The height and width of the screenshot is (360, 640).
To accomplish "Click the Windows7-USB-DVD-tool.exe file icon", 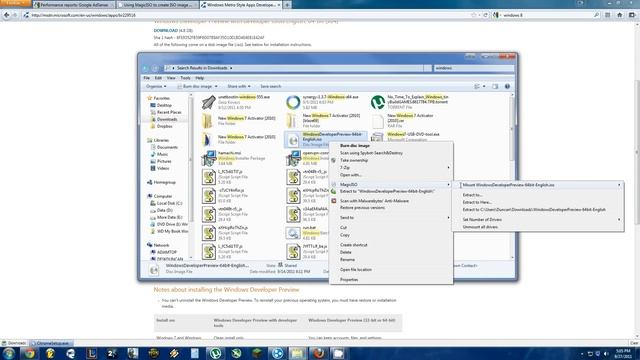I will click(378, 137).
